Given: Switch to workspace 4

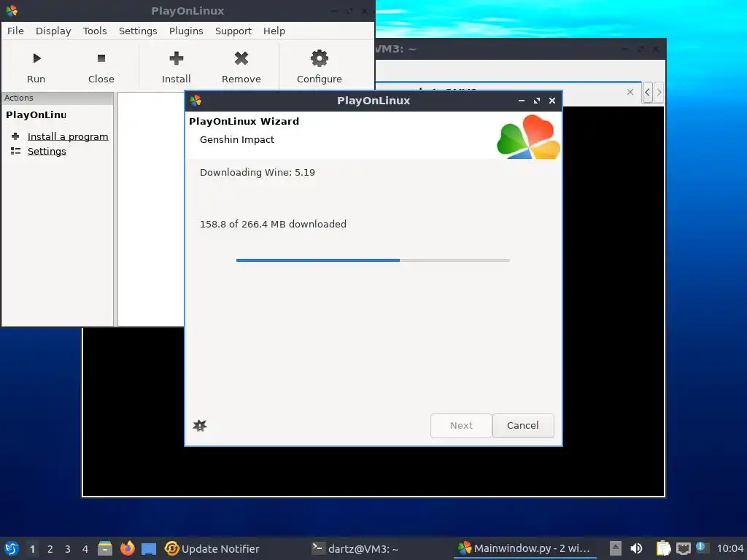Looking at the screenshot, I should (85, 549).
